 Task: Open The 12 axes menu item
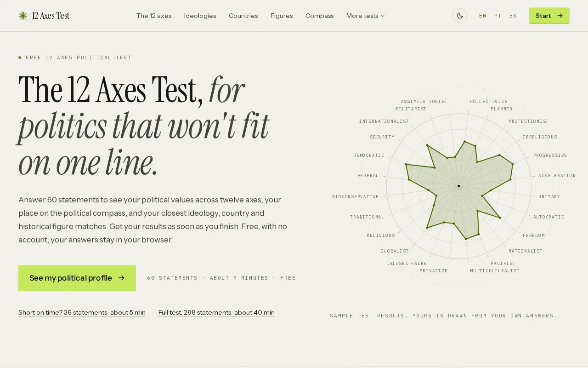[154, 16]
